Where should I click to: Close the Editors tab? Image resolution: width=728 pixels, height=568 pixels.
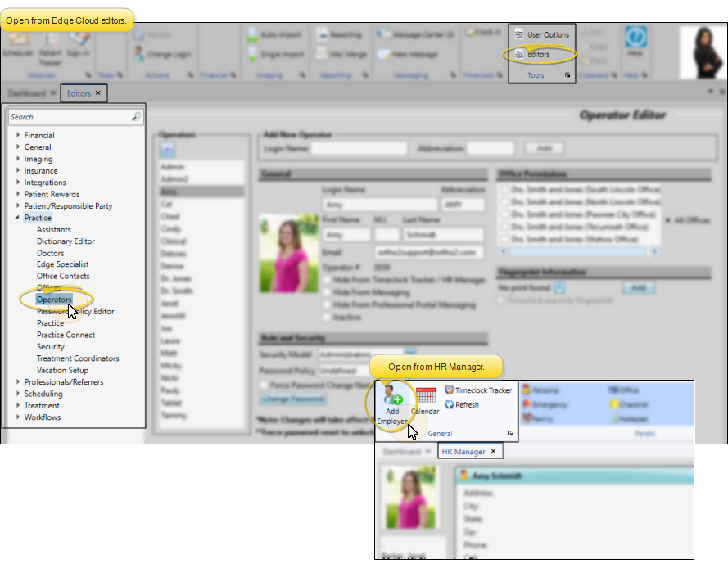pos(98,94)
